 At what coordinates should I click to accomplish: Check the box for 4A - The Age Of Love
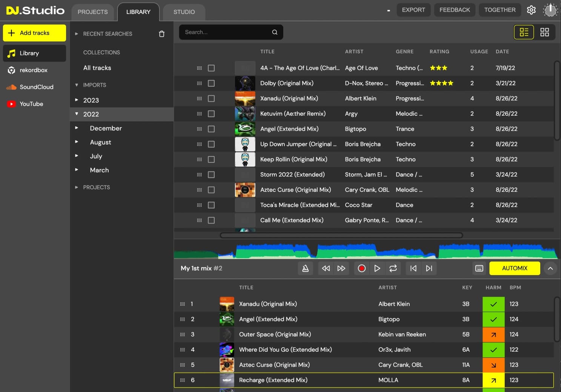[x=211, y=68]
